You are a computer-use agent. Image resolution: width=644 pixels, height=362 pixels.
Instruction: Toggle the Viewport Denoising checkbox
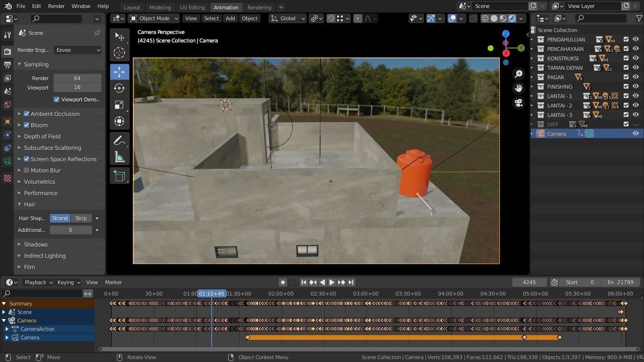click(x=57, y=99)
